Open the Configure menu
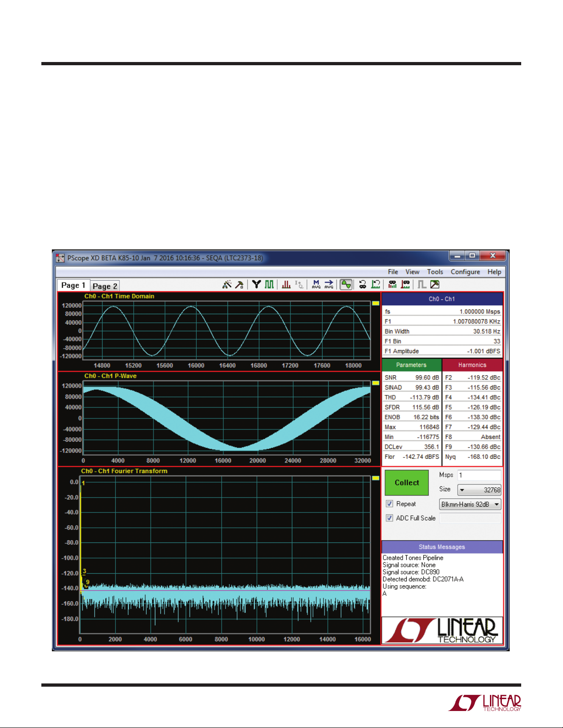The image size is (563, 728). [x=465, y=272]
